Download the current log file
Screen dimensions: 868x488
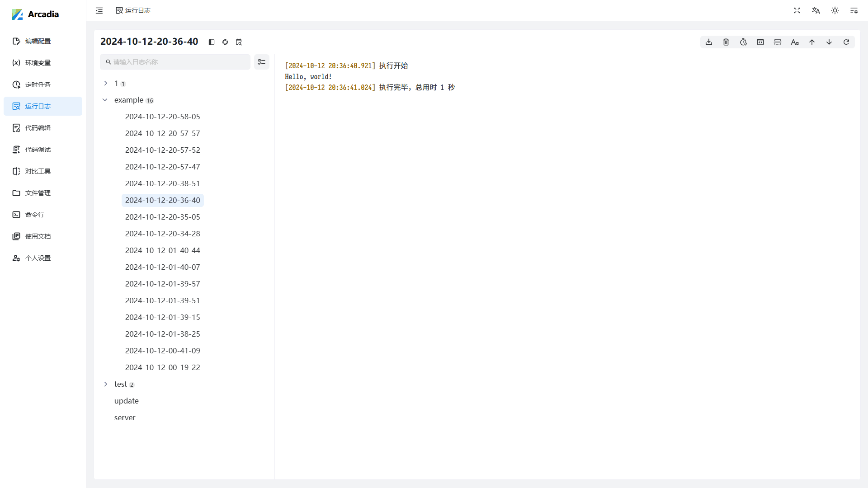[x=709, y=42]
